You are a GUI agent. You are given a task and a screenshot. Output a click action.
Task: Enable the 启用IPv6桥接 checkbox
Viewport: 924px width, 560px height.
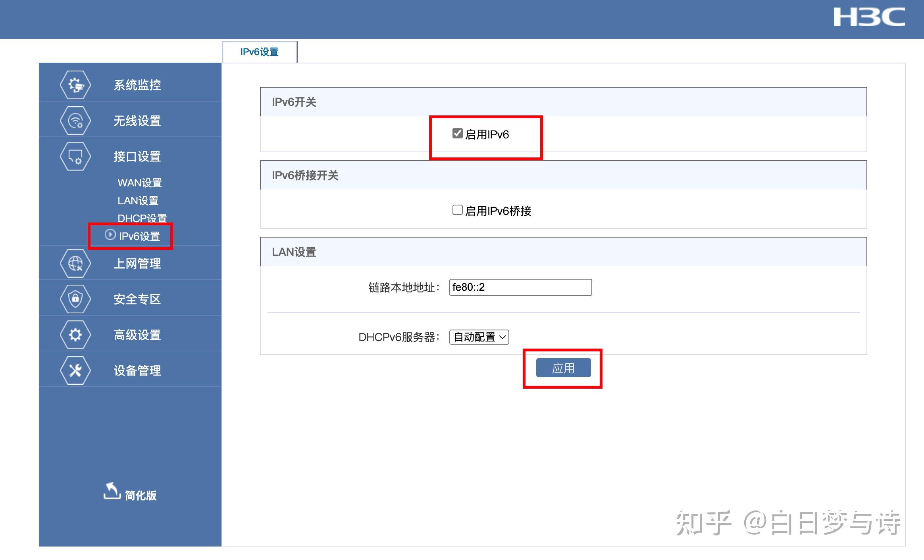pyautogui.click(x=457, y=210)
